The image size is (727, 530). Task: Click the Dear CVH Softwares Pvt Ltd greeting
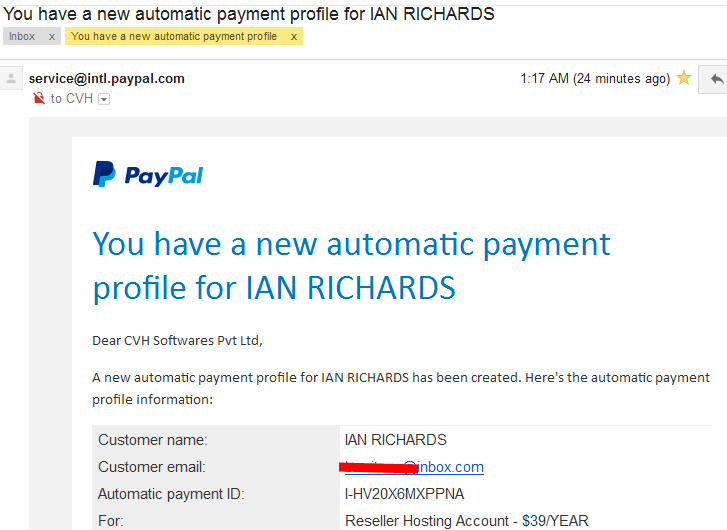click(x=178, y=341)
